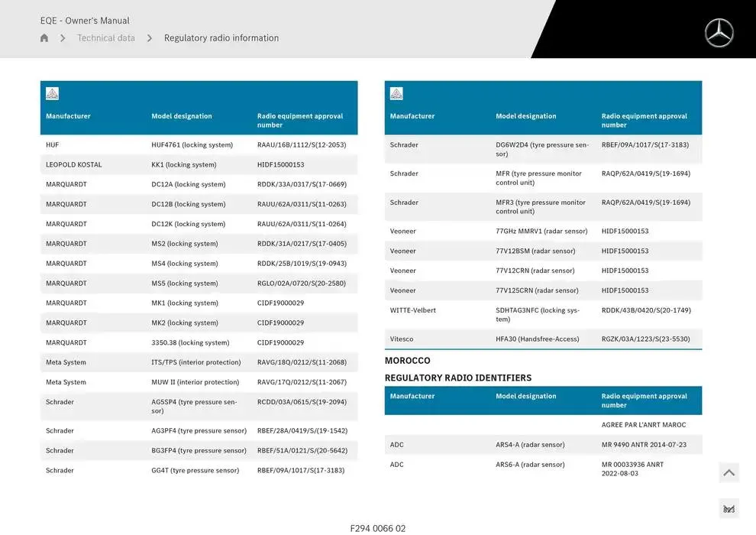Image resolution: width=756 pixels, height=535 pixels.
Task: Click the ARS4-A (radar sensor) entry
Action: click(530, 445)
